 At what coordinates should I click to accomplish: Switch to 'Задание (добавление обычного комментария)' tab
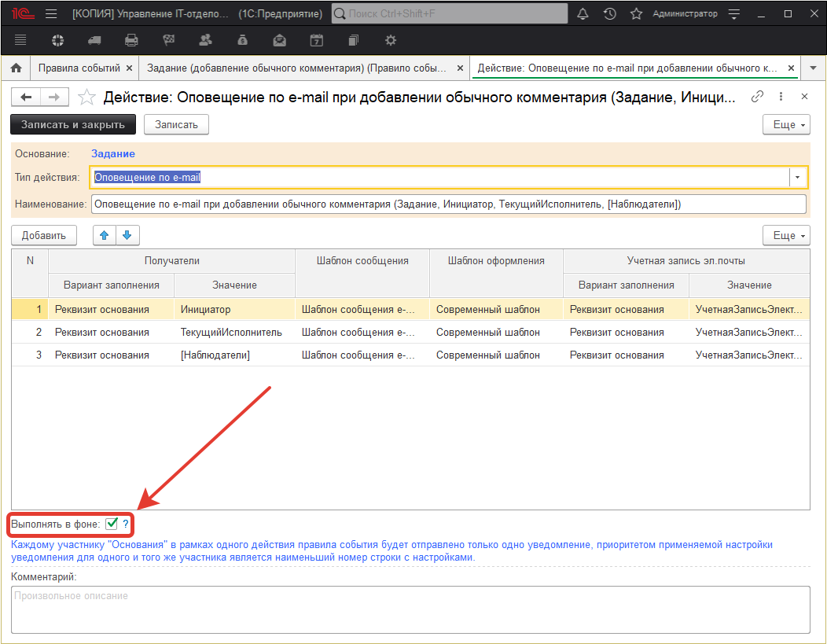[x=296, y=68]
